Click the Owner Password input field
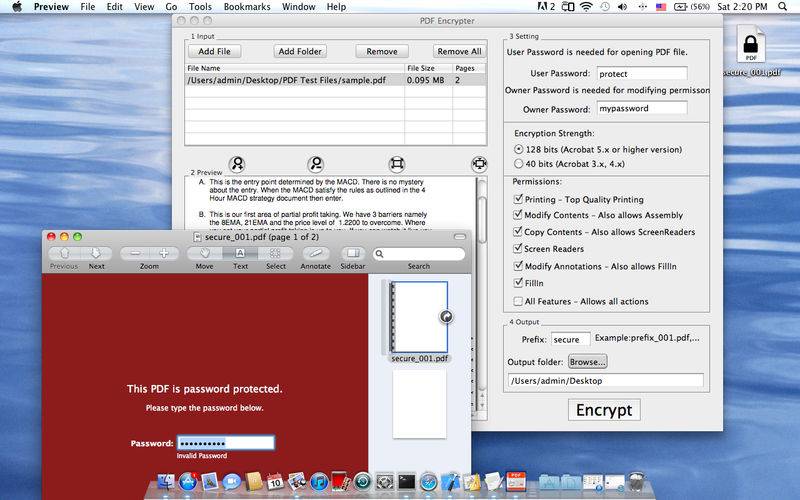 pyautogui.click(x=641, y=108)
